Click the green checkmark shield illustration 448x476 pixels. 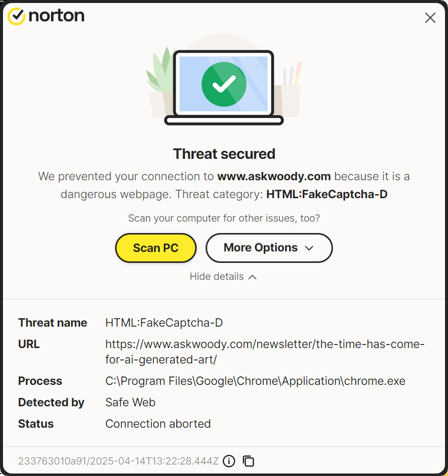tap(224, 84)
